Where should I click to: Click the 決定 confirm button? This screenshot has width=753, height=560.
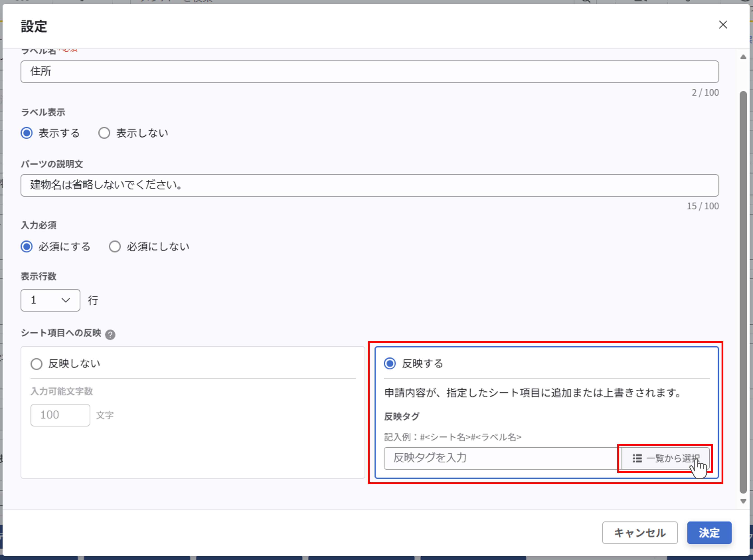tap(709, 532)
